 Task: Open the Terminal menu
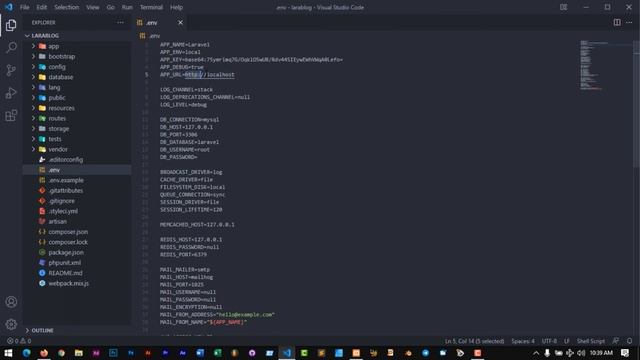(151, 7)
